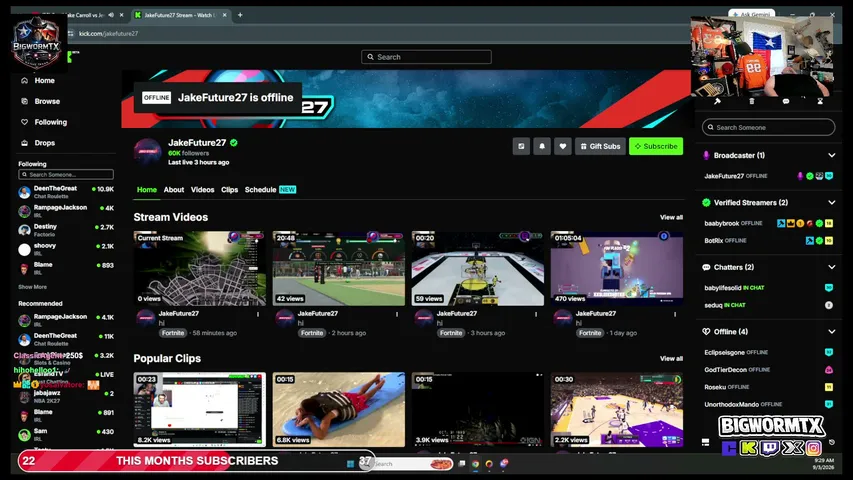Click BotRix in Verified Streamers list
This screenshot has height=480, width=853.
pos(713,241)
